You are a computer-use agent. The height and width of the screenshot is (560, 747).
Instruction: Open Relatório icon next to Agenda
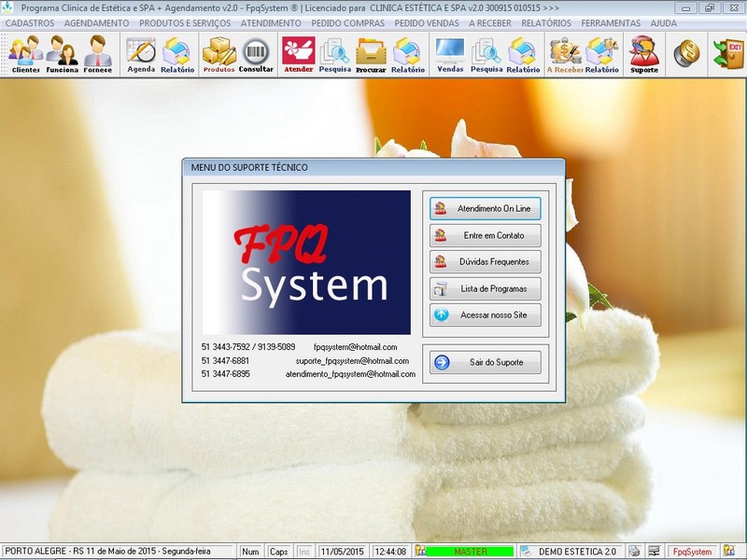(x=177, y=54)
